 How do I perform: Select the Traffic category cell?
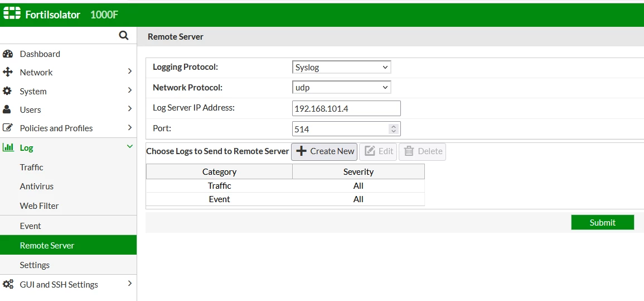point(219,186)
